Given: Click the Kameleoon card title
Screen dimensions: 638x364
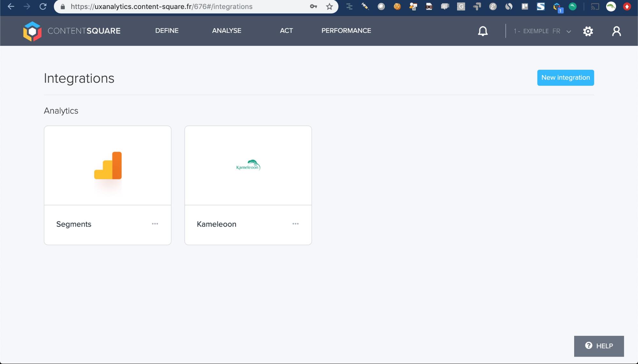Looking at the screenshot, I should (216, 224).
